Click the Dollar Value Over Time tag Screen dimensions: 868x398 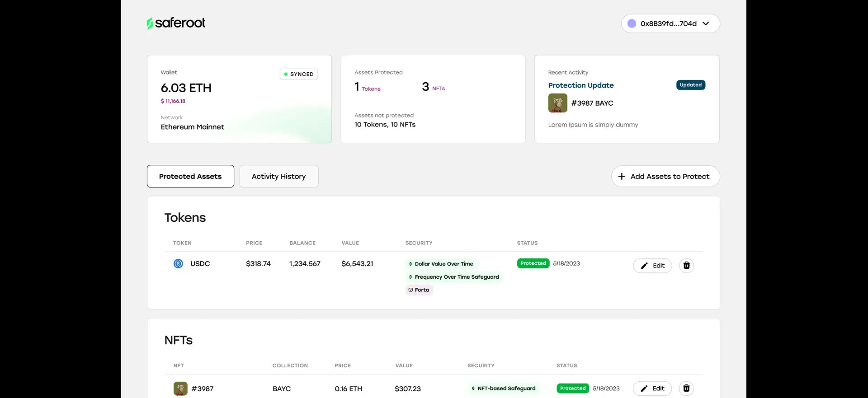pos(441,264)
